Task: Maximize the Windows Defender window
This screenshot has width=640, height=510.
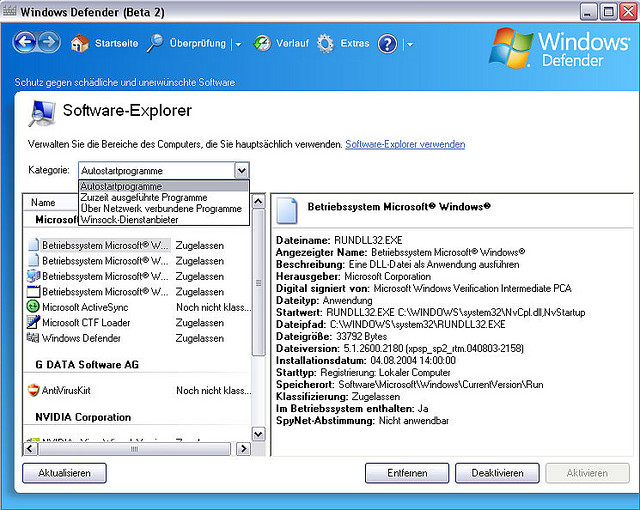Action: pos(608,11)
